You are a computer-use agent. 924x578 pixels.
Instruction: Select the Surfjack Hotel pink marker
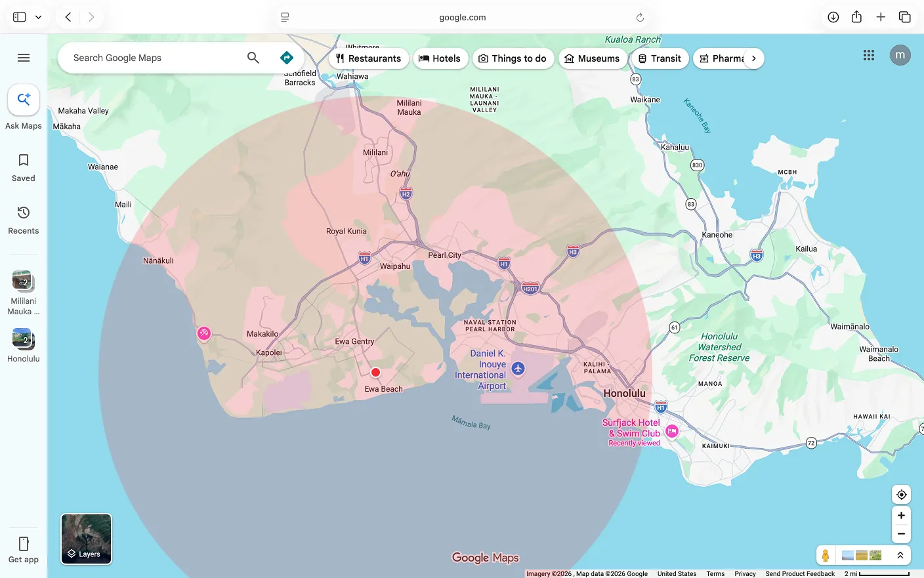[x=672, y=431]
